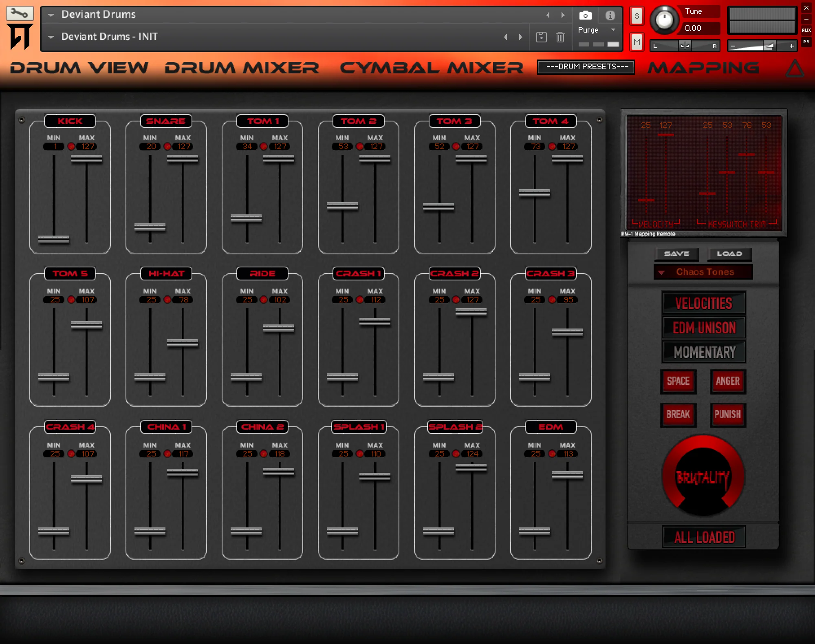Click the Deviant Drums logo icon
Viewport: 815px width, 644px height.
coord(20,37)
